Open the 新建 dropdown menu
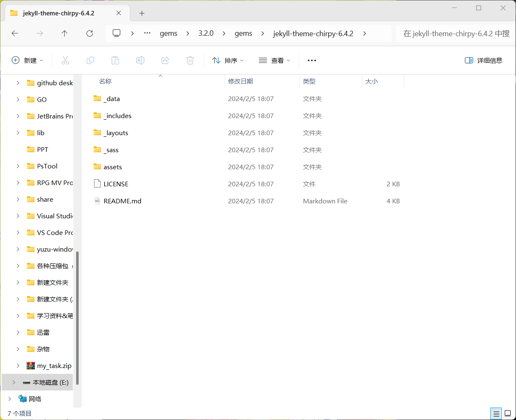This screenshot has height=420, width=516. tap(27, 60)
